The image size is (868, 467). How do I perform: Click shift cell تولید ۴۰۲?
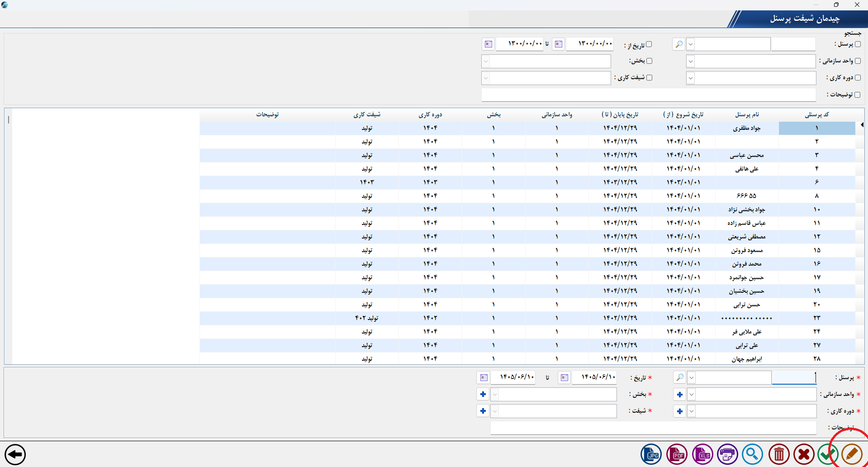click(x=367, y=318)
